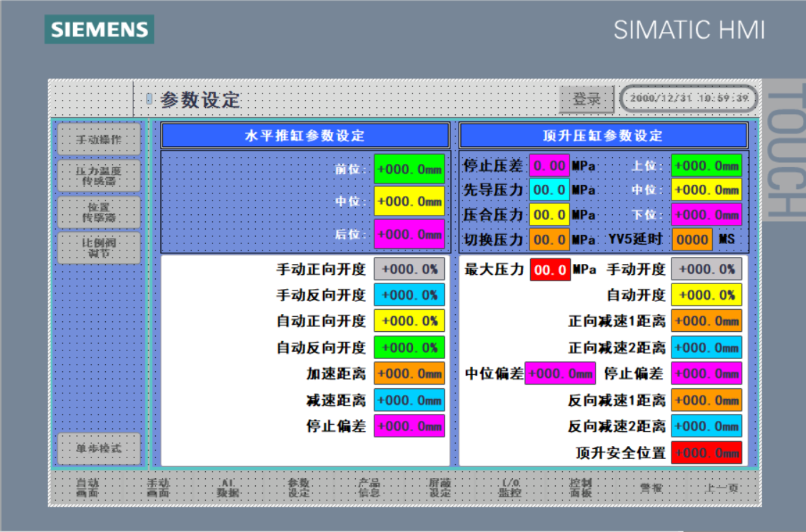
Task: Open the 手动操作 sidebar page
Action: [99, 140]
